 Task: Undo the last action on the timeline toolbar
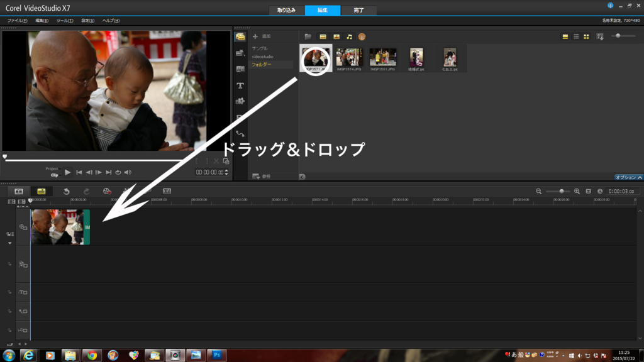(67, 190)
